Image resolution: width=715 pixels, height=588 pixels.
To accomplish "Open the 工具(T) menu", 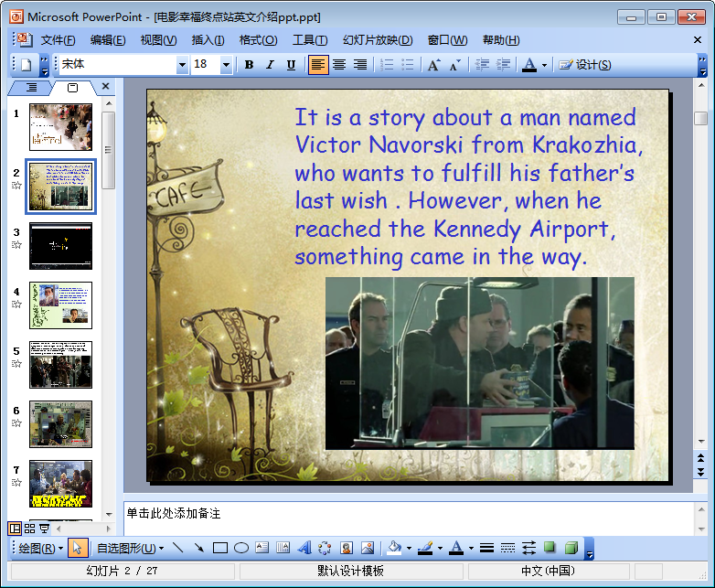I will pos(310,40).
